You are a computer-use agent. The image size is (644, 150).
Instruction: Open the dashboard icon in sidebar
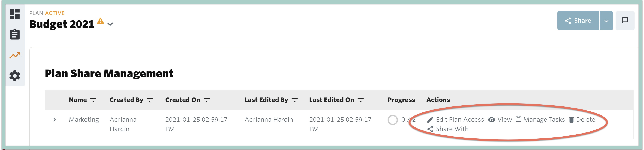(x=15, y=14)
